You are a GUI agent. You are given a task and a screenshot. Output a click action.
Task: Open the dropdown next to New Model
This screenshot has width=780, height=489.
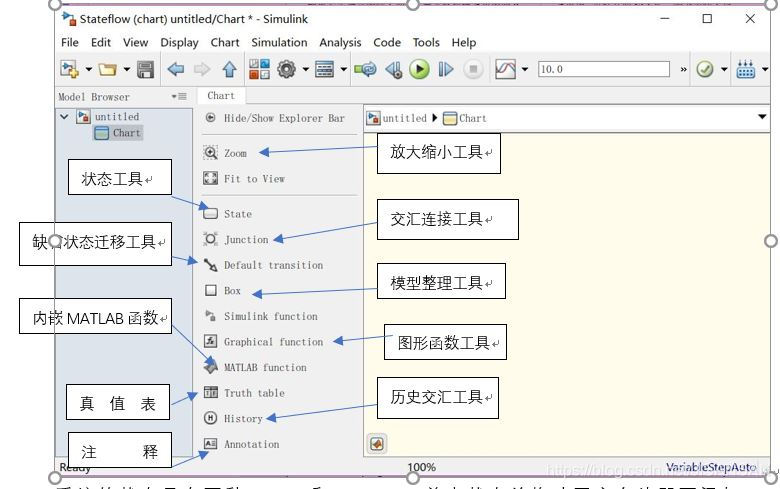click(x=89, y=69)
